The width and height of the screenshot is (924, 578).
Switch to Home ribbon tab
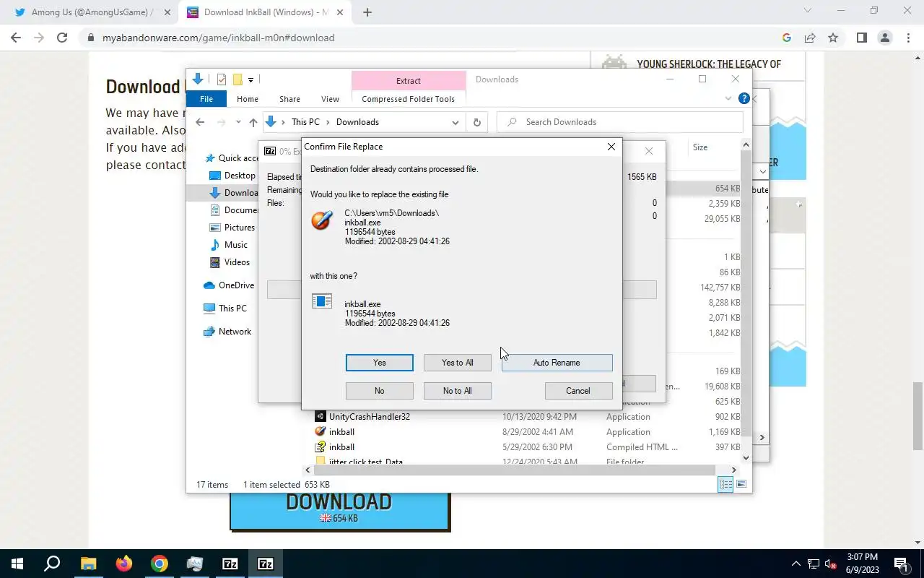248,99
